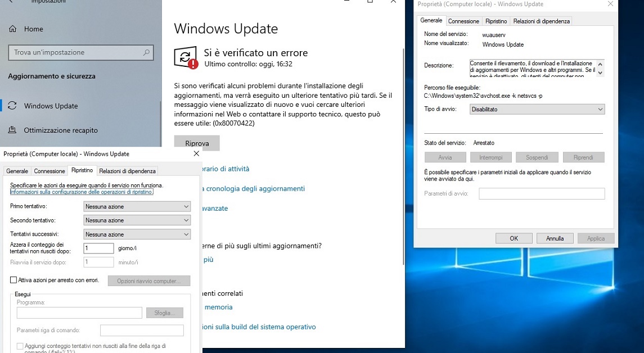Select Ottimizzazione recapito in the sidebar

pos(61,130)
